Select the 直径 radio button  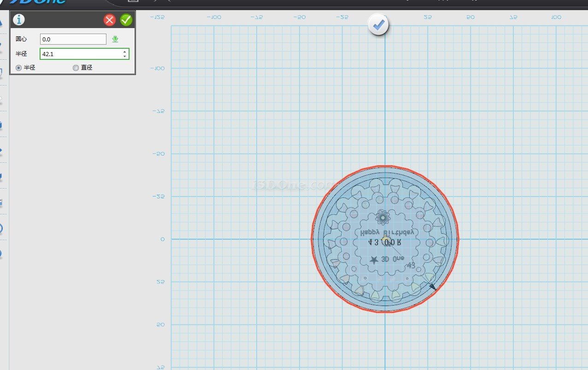coord(76,68)
